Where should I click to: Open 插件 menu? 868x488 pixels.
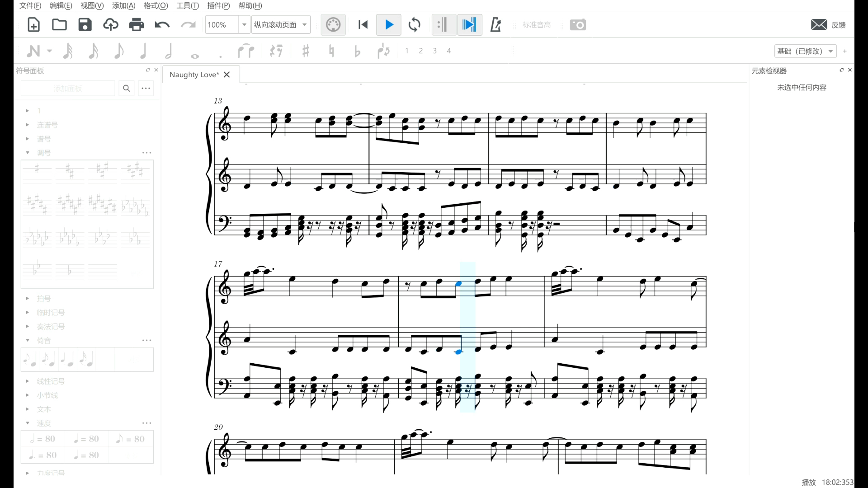218,5
